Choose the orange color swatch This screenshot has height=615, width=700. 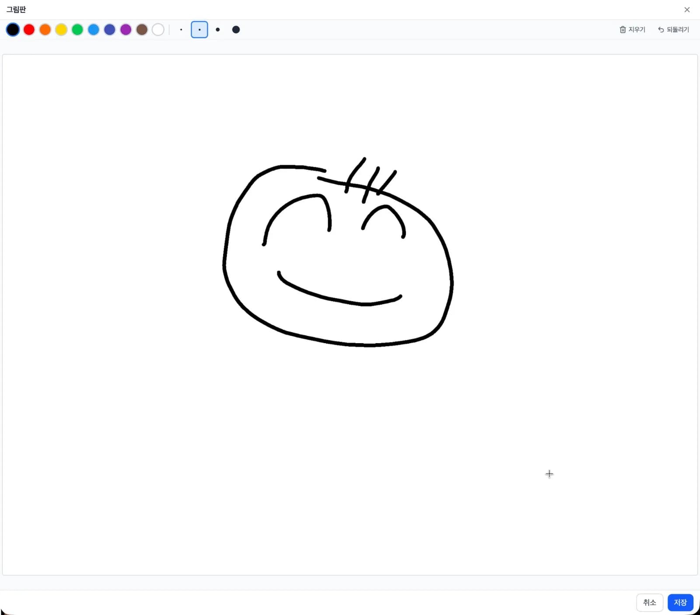(x=45, y=30)
